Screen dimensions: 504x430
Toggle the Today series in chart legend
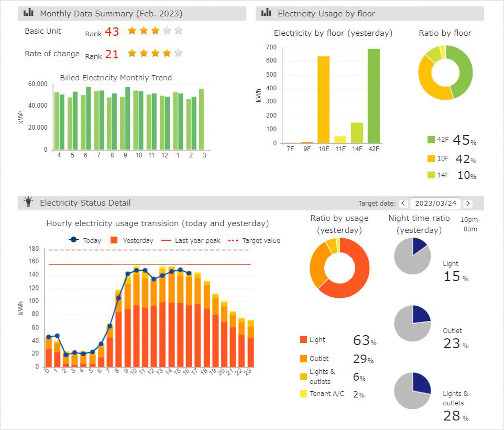[x=85, y=240]
